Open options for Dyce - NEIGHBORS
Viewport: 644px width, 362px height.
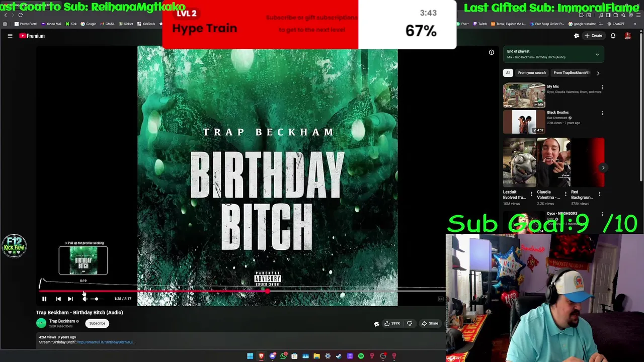click(602, 215)
